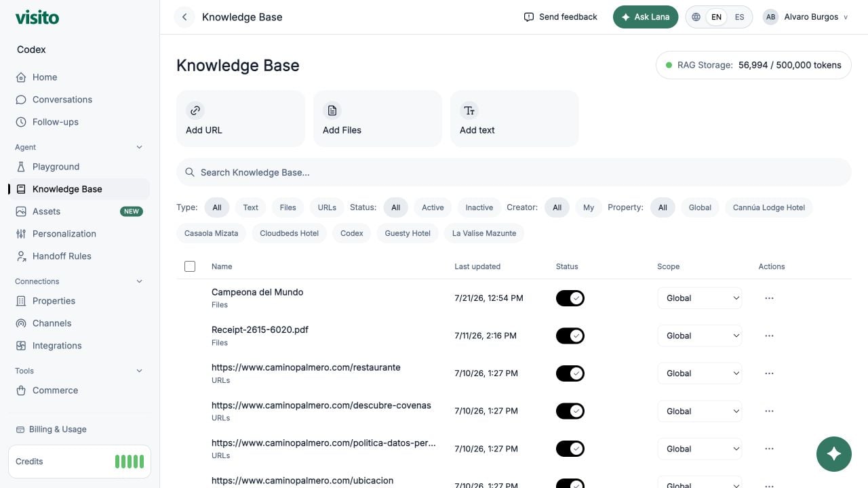
Task: Click the Send feedback speech icon
Action: tap(529, 17)
